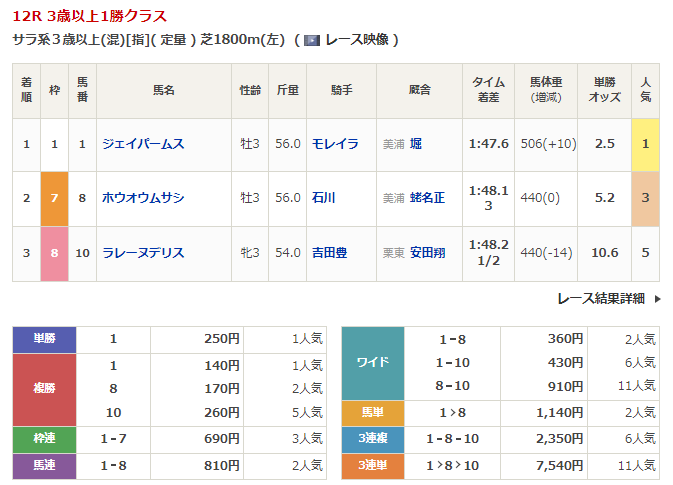This screenshot has width=673, height=485.
Task: Open horse ジェイパームス profile
Action: click(143, 144)
